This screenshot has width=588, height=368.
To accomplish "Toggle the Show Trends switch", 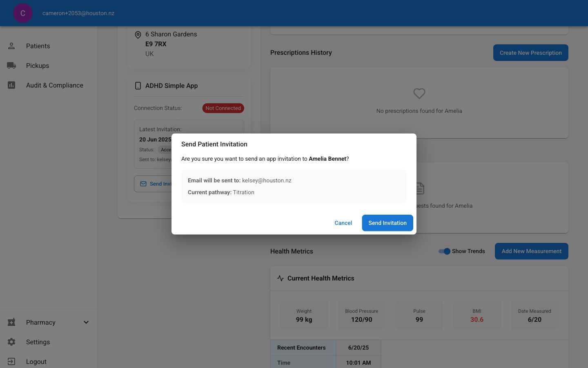I will click(444, 251).
